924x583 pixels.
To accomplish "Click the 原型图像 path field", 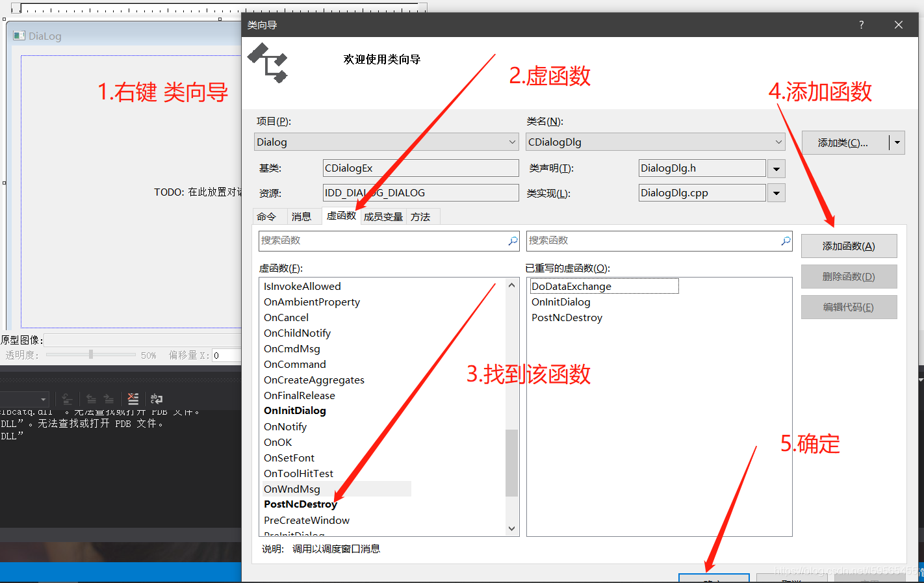I will 143,340.
